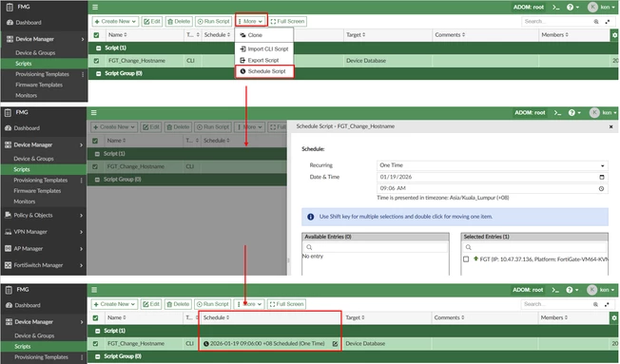Open column settings gear in the top panel table
The height and width of the screenshot is (364, 620).
[614, 35]
